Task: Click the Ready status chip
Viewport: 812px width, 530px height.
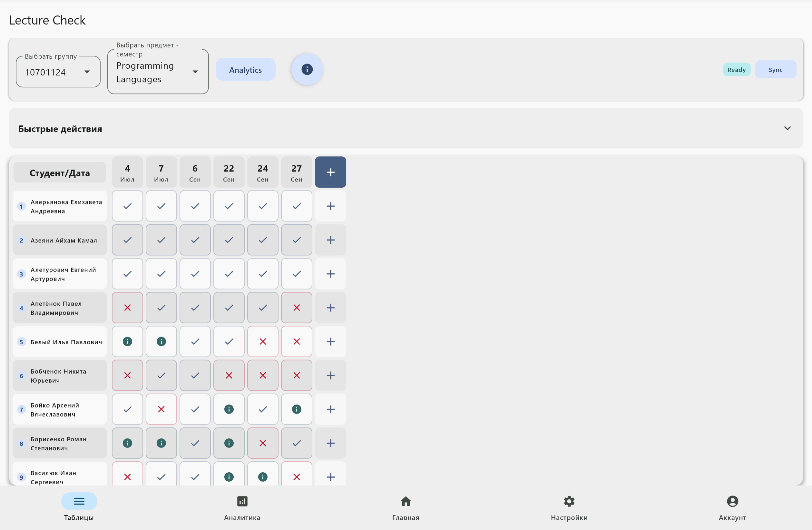Action: (736, 70)
